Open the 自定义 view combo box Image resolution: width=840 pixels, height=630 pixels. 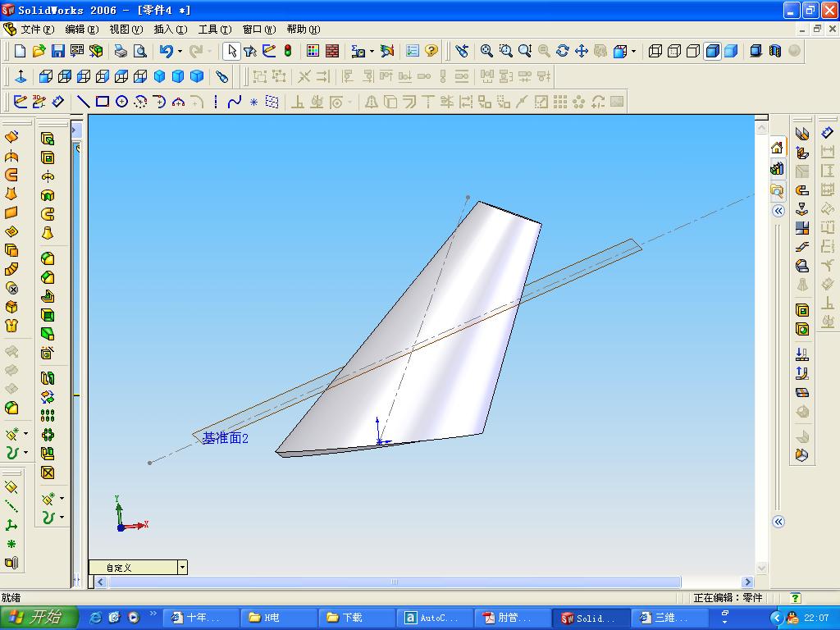coord(138,568)
